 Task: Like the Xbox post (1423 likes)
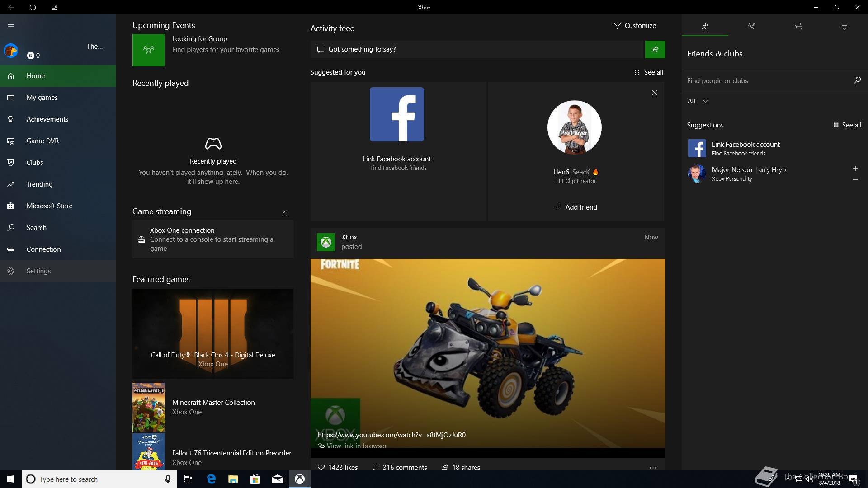click(338, 467)
